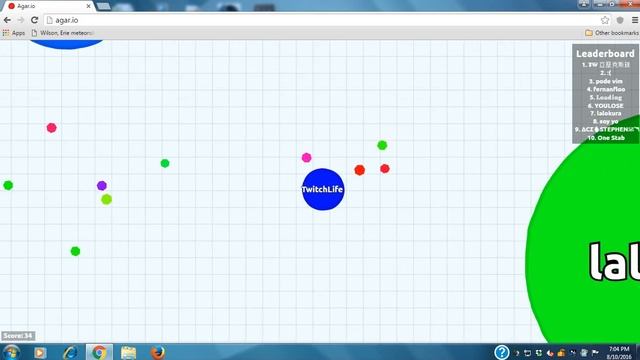Select the Agar.io browser tab

pos(48,6)
